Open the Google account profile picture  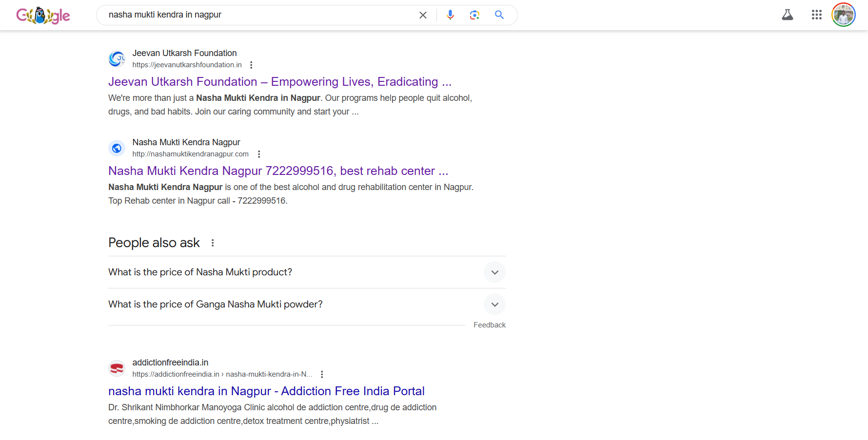843,15
